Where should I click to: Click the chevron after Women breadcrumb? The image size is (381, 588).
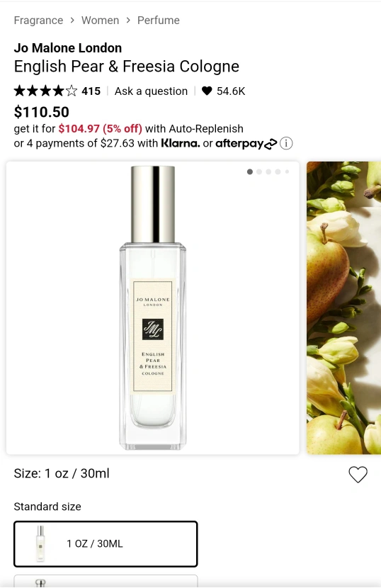click(128, 21)
